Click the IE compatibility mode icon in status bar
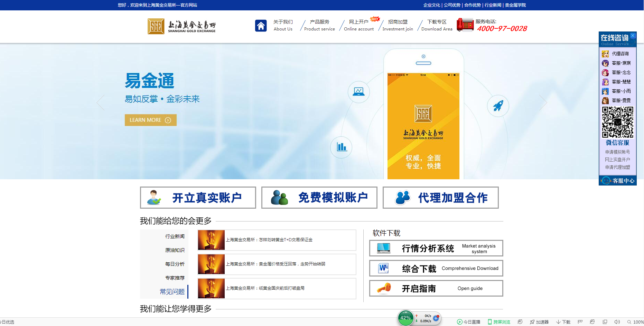 click(592, 322)
